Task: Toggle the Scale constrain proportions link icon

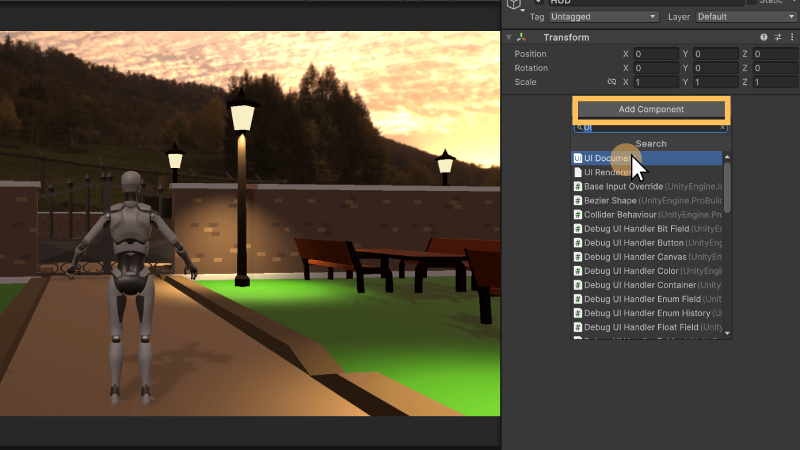Action: tap(611, 82)
